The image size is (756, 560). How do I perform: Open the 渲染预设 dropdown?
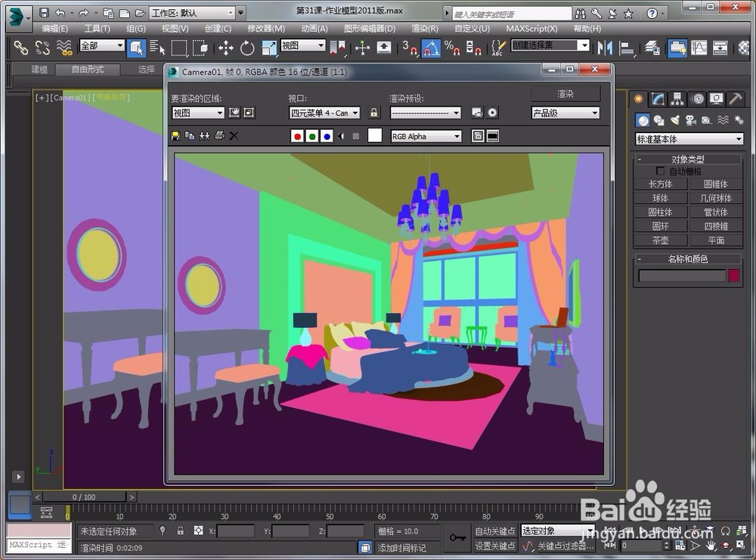pyautogui.click(x=426, y=113)
